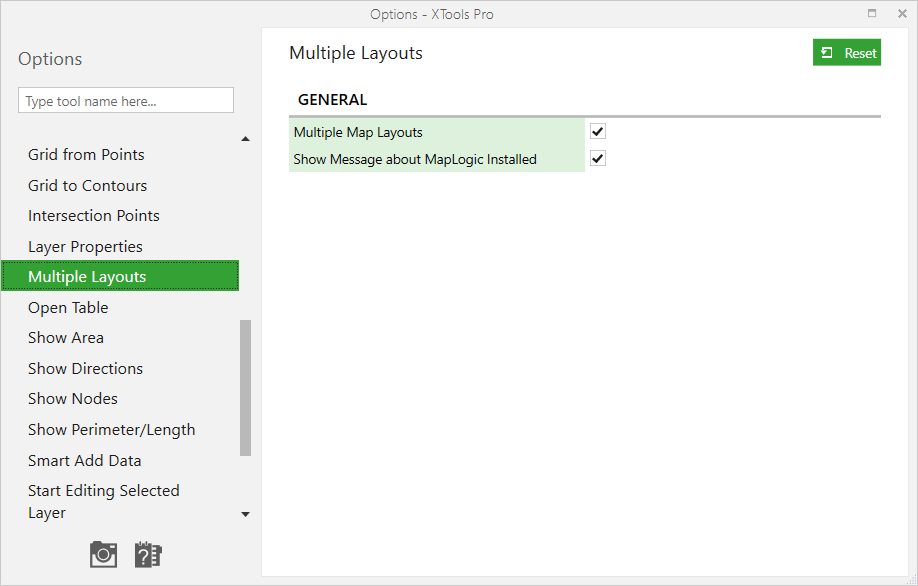Screen dimensions: 918x586
Task: Open Grid to Contours options
Action: point(88,186)
